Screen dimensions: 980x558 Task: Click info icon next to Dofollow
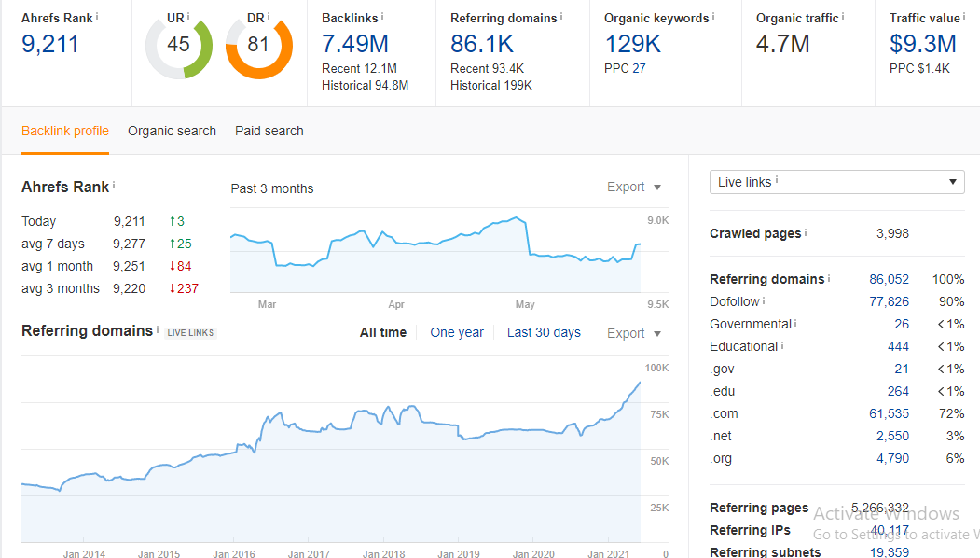[x=764, y=301]
